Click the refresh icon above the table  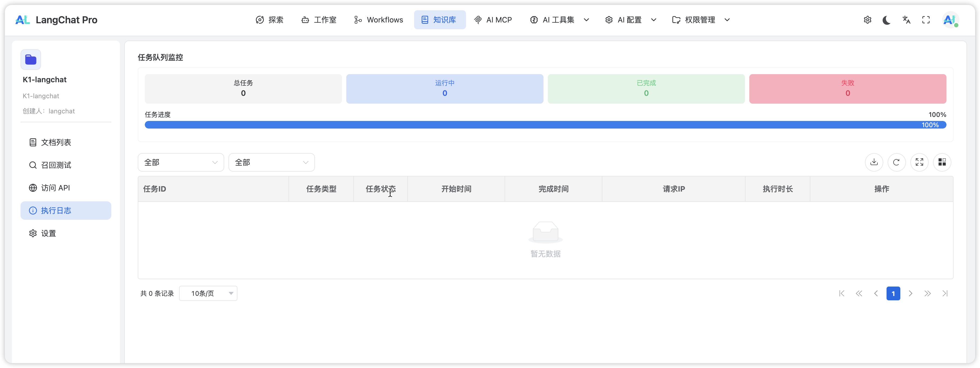pyautogui.click(x=896, y=162)
